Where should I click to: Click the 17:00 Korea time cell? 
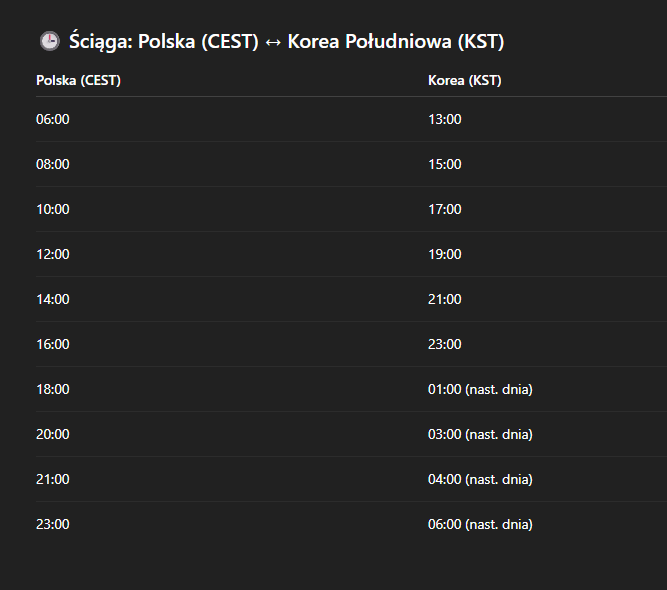pyautogui.click(x=445, y=209)
